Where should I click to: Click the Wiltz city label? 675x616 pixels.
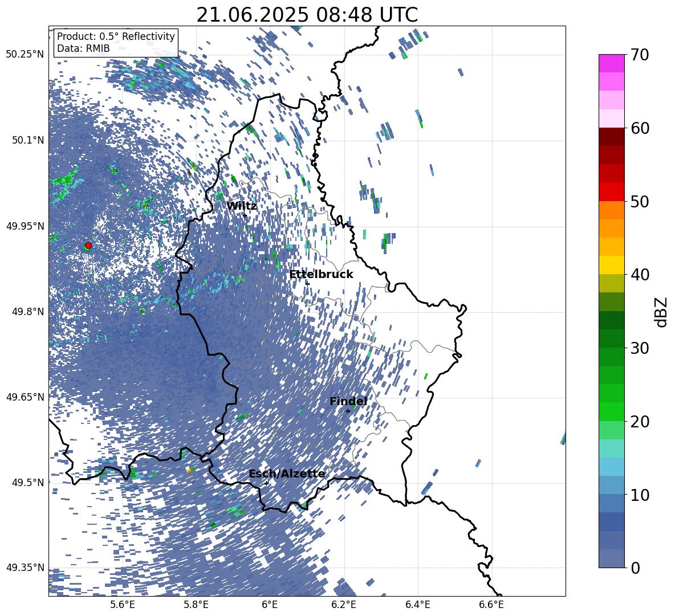[242, 206]
